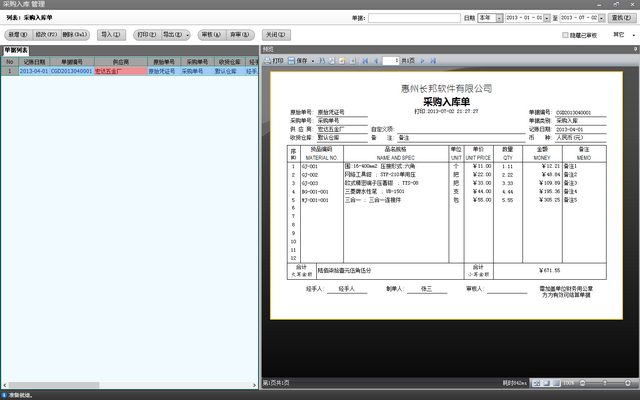640x400 pixels.
Task: Go to next page of preview
Action: pyautogui.click(x=422, y=61)
